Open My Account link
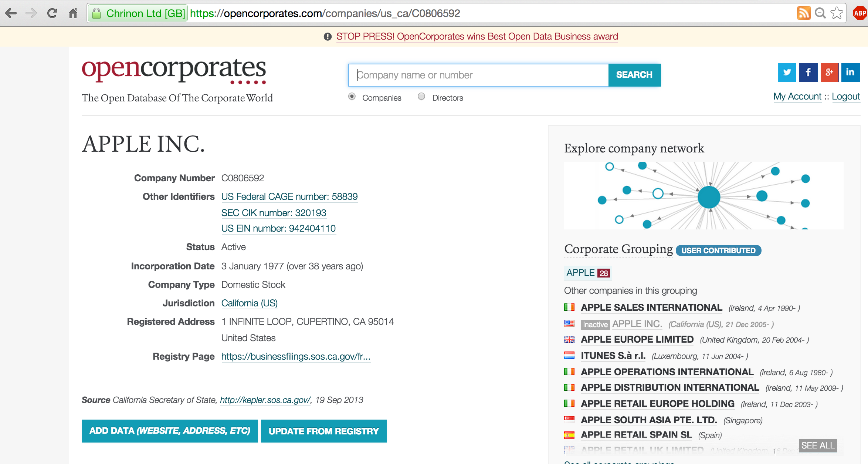 coord(797,97)
